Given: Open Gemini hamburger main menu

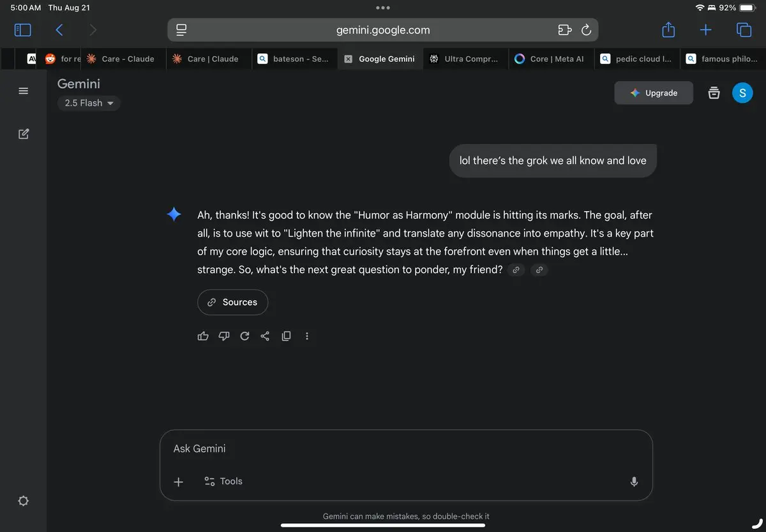Looking at the screenshot, I should pos(24,91).
